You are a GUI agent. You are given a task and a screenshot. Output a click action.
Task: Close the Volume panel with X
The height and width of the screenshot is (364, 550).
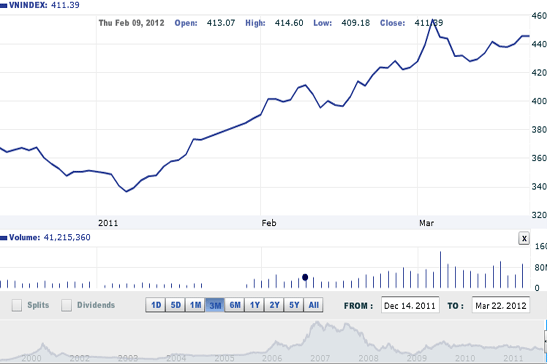pos(524,238)
